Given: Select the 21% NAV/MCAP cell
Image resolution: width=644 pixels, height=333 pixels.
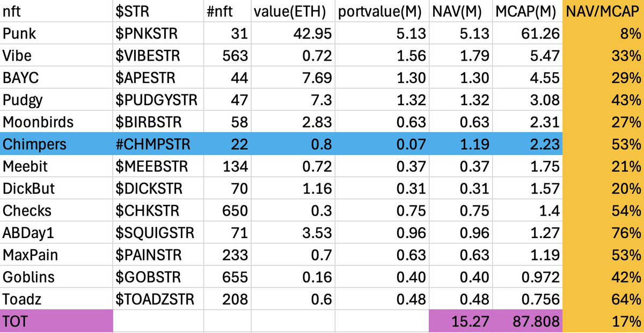Looking at the screenshot, I should click(x=603, y=166).
